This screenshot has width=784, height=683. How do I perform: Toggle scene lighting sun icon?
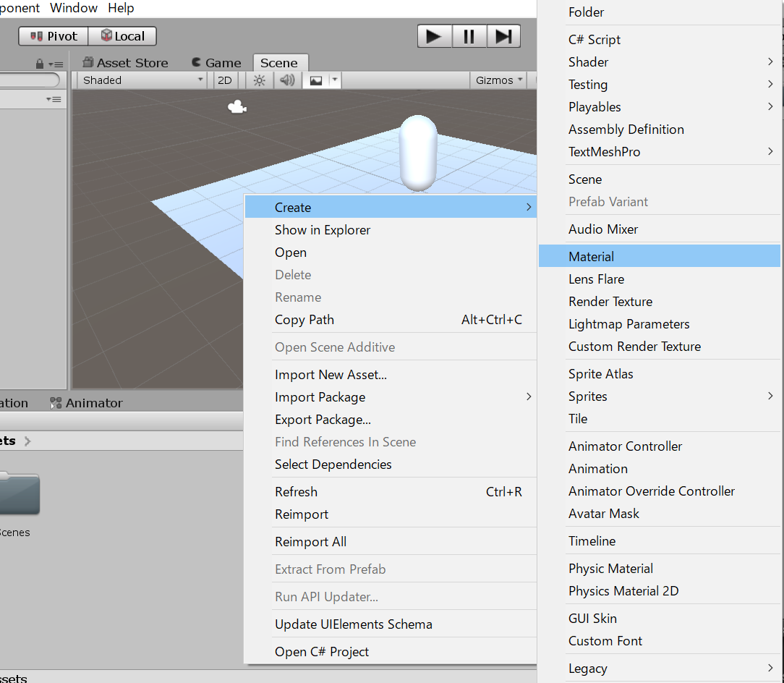pos(259,80)
